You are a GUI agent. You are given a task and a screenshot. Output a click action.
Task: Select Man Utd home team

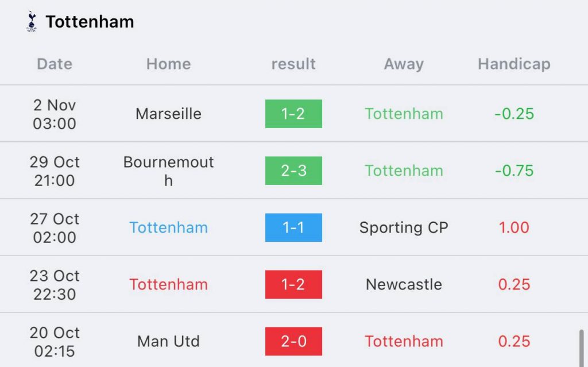168,342
